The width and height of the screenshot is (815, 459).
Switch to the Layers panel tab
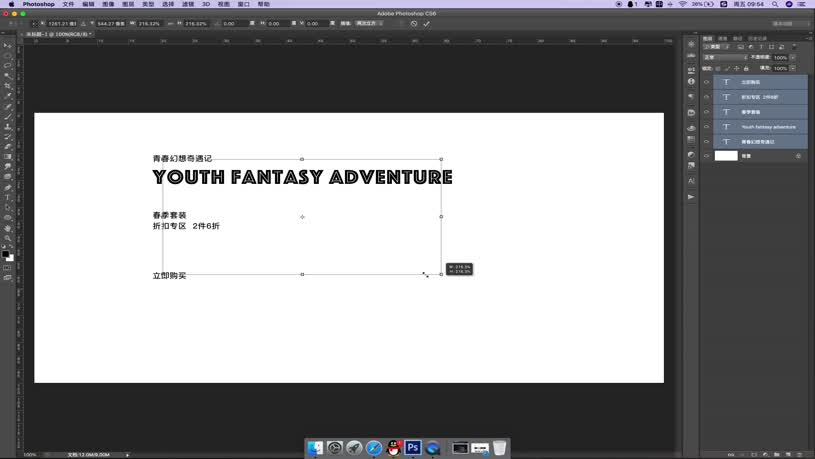tap(707, 38)
